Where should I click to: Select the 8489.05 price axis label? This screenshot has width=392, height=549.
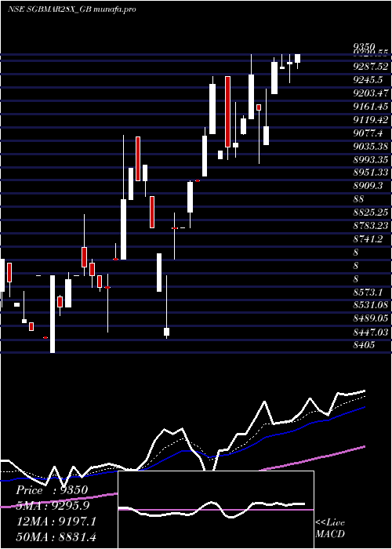(371, 318)
